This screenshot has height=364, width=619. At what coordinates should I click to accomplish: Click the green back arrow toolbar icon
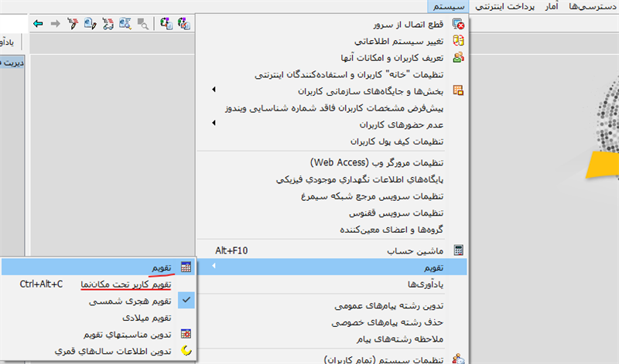[x=39, y=24]
